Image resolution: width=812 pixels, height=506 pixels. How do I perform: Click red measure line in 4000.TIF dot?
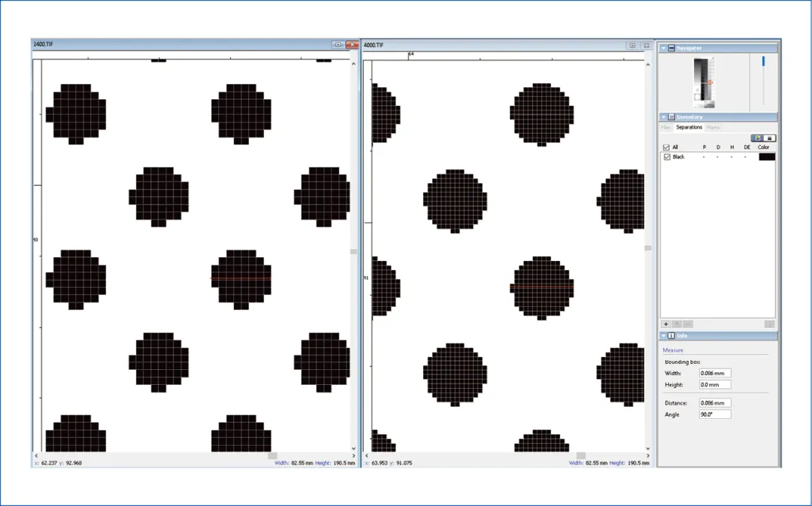point(541,286)
